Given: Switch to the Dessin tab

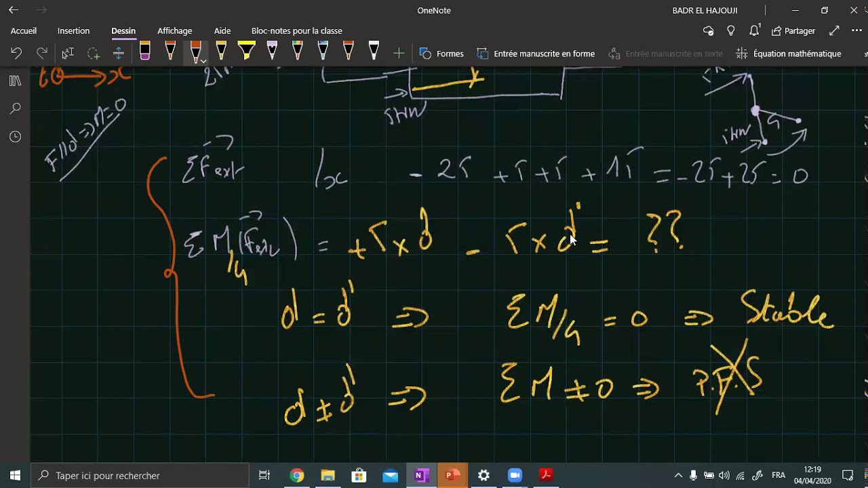Looking at the screenshot, I should coord(123,30).
